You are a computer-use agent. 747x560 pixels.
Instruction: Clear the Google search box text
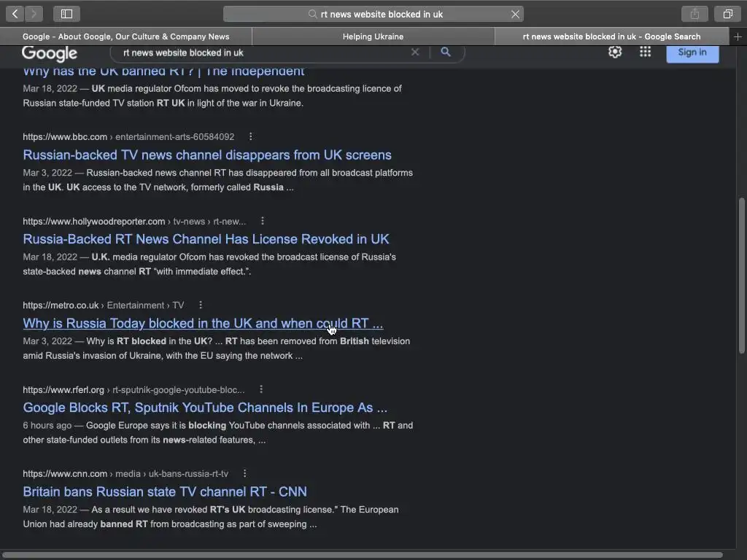415,52
